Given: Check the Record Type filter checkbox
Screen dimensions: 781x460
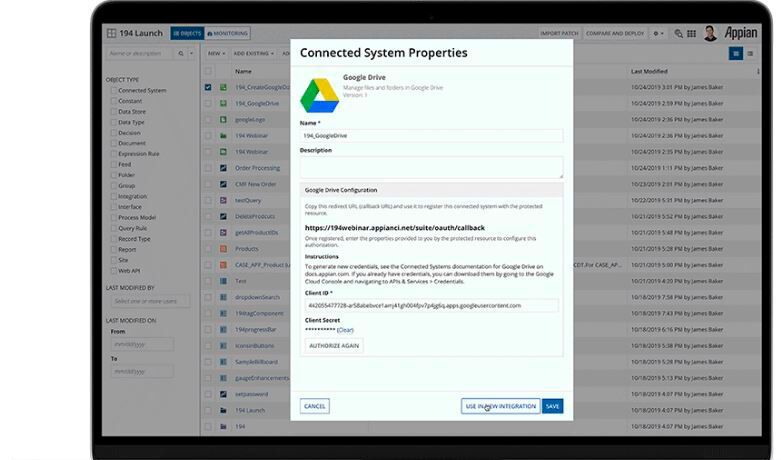Looking at the screenshot, I should [x=114, y=239].
